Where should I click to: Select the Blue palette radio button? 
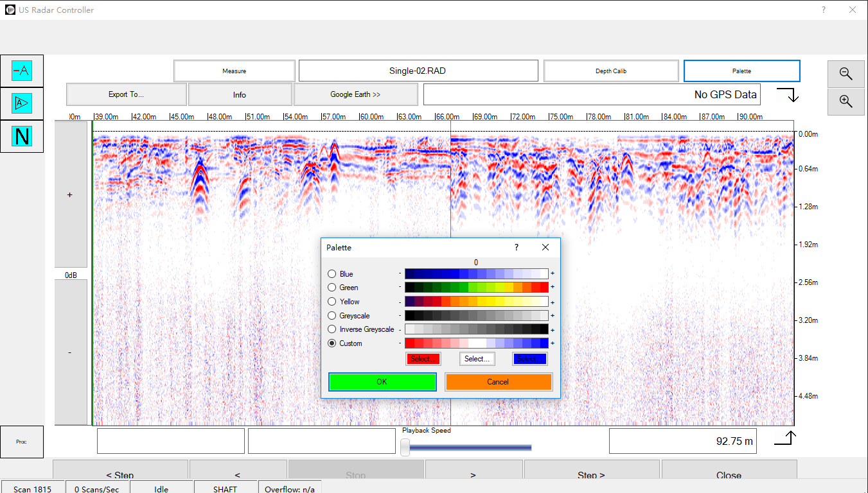click(332, 274)
